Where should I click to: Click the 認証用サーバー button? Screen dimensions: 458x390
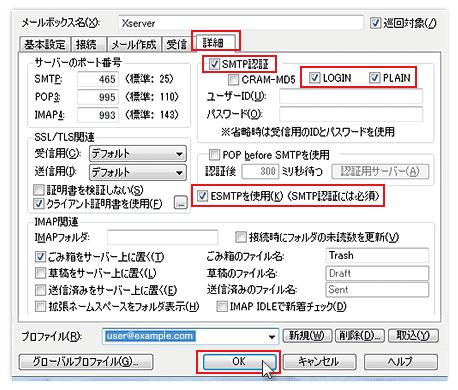pyautogui.click(x=380, y=171)
